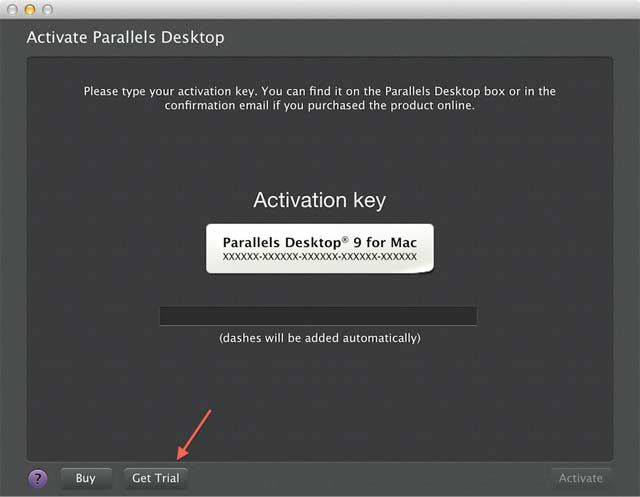Click the 'Please type your activation key' instruction line
The height and width of the screenshot is (497, 640).
320,91
